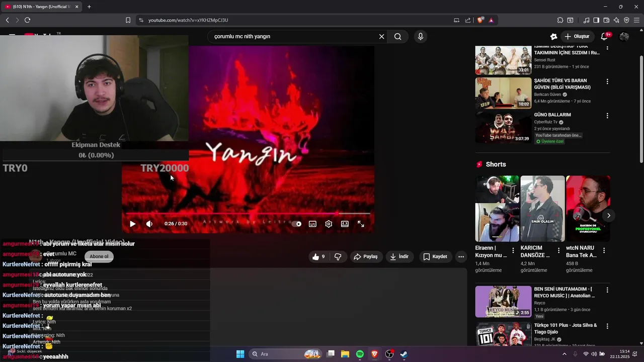
Task: Open the GÜNO BALLARIM video thumbnail
Action: 503,127
